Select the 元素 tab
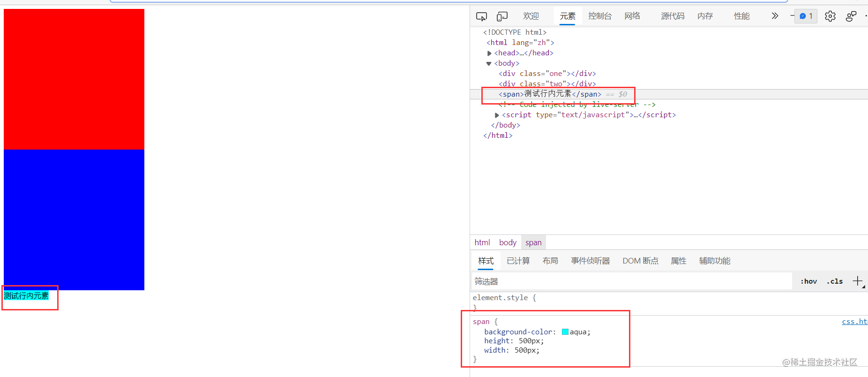 coord(567,16)
